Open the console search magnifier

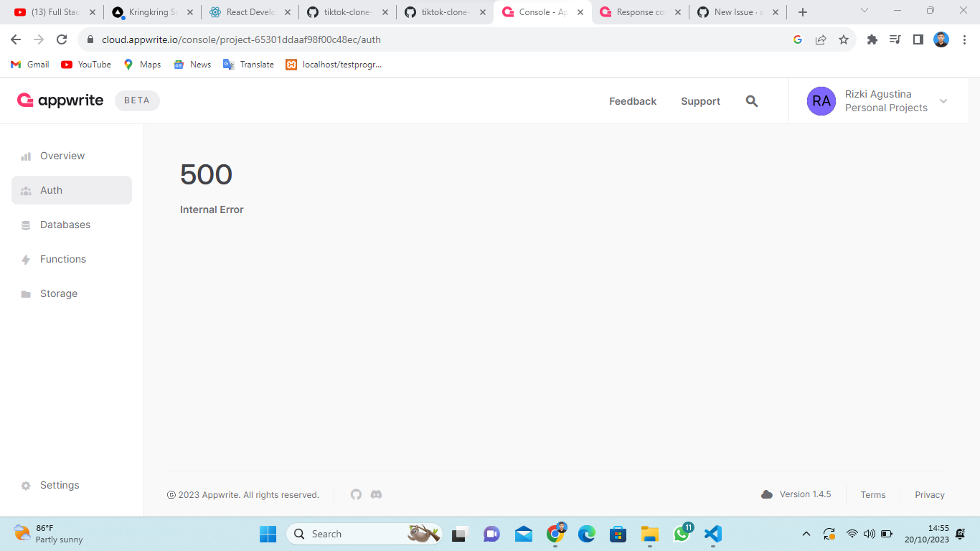click(751, 101)
